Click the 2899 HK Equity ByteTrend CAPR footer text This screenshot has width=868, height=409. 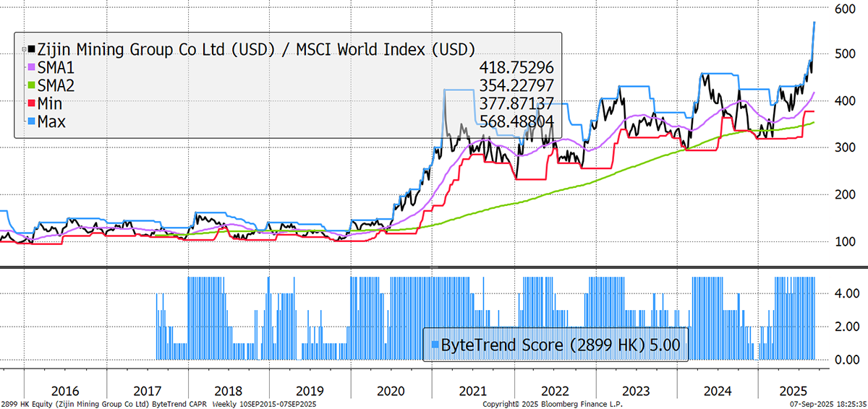[159, 404]
